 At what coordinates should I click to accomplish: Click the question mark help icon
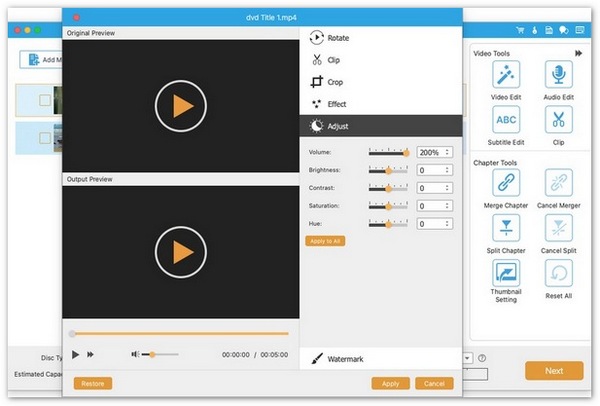click(x=482, y=358)
